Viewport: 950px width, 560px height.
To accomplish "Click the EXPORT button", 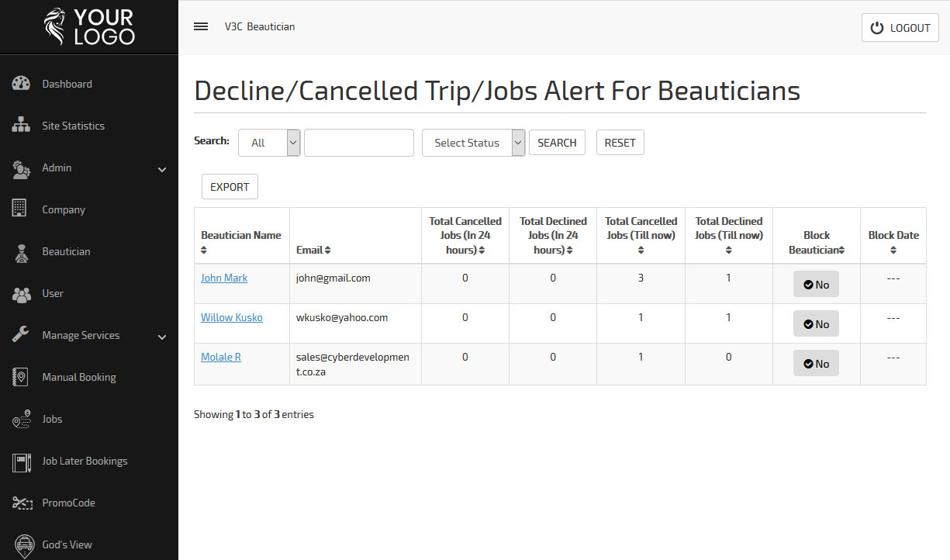I will (230, 187).
